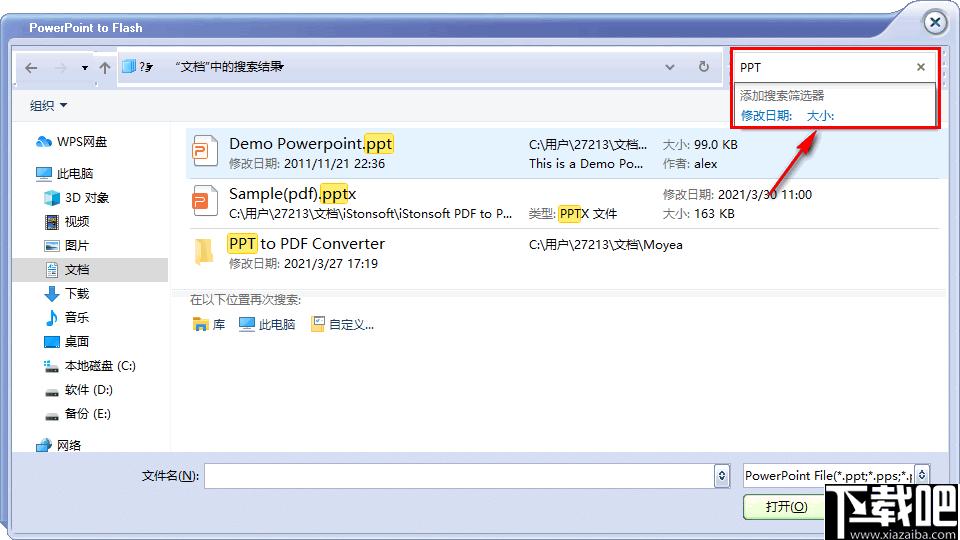Go up one folder level
Screen dimensions: 960x540
(105, 68)
